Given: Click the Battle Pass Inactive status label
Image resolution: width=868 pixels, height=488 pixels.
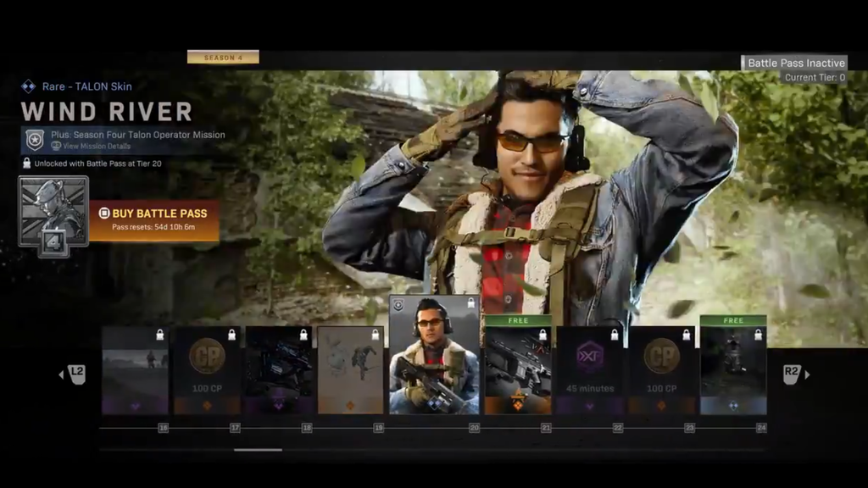Looking at the screenshot, I should (795, 63).
